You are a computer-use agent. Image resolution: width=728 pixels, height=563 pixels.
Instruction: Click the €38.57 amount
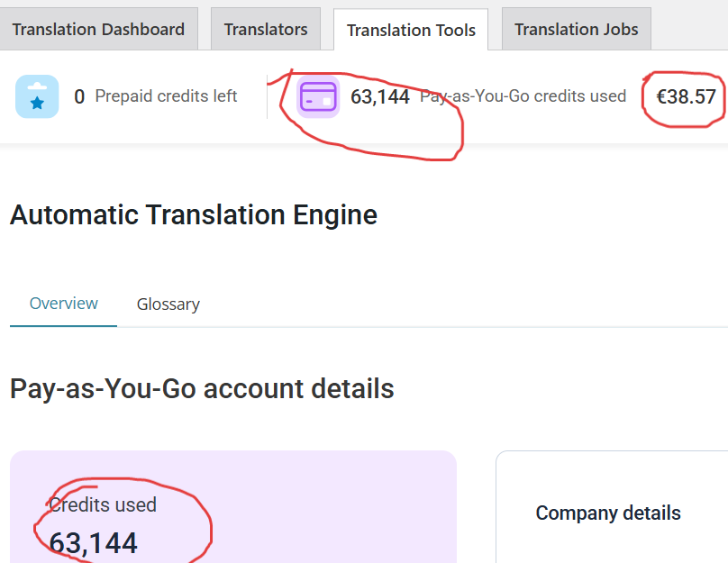(686, 96)
